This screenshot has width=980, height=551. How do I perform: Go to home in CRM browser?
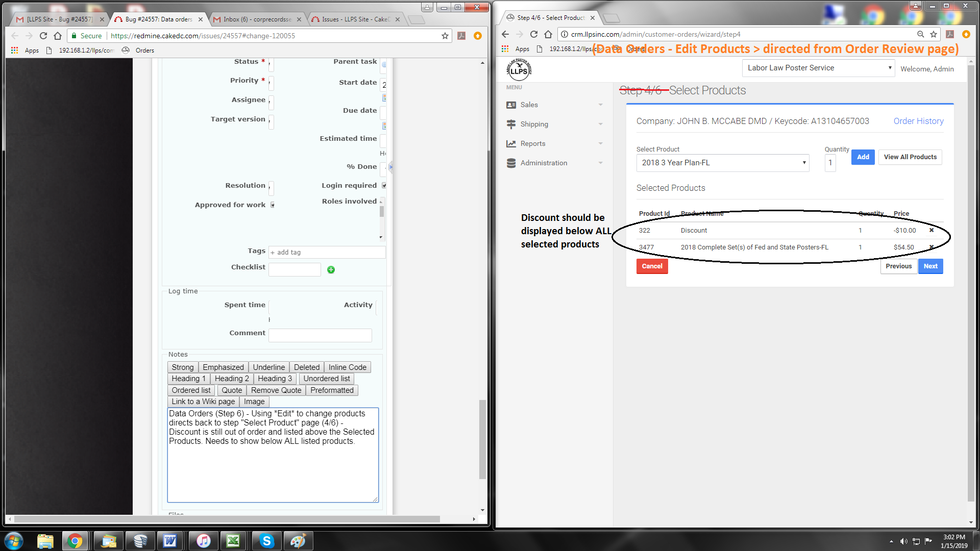click(548, 34)
